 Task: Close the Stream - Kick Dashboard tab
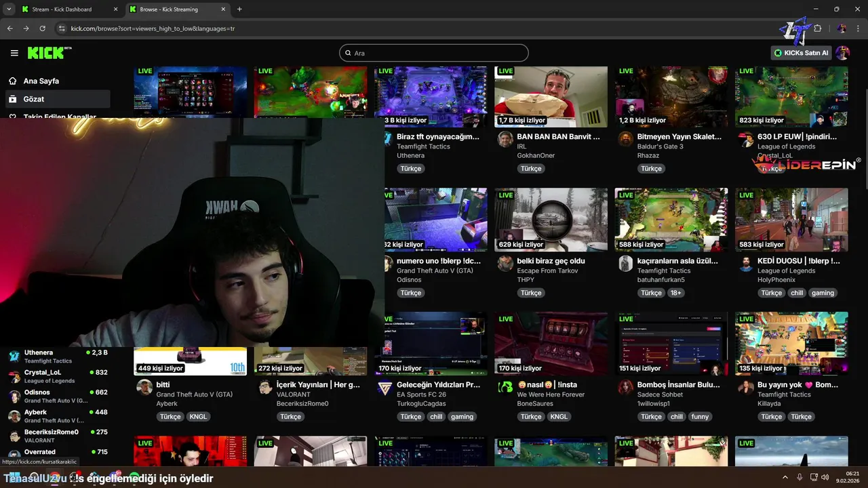(x=115, y=9)
